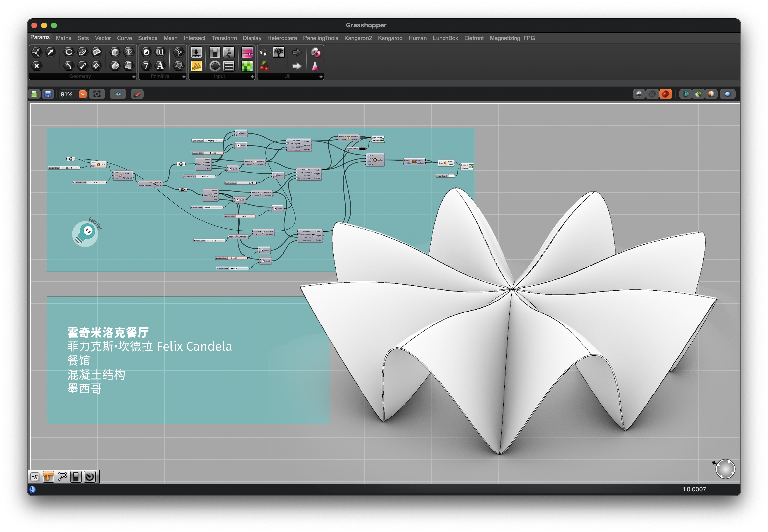Pick the Circle parameter icon
Image resolution: width=768 pixels, height=532 pixels.
(69, 52)
